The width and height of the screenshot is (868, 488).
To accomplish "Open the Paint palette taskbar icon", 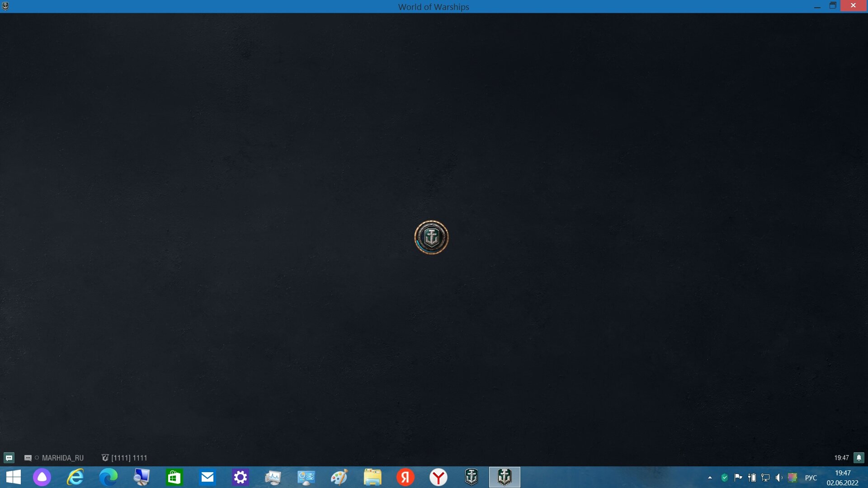I will click(339, 477).
